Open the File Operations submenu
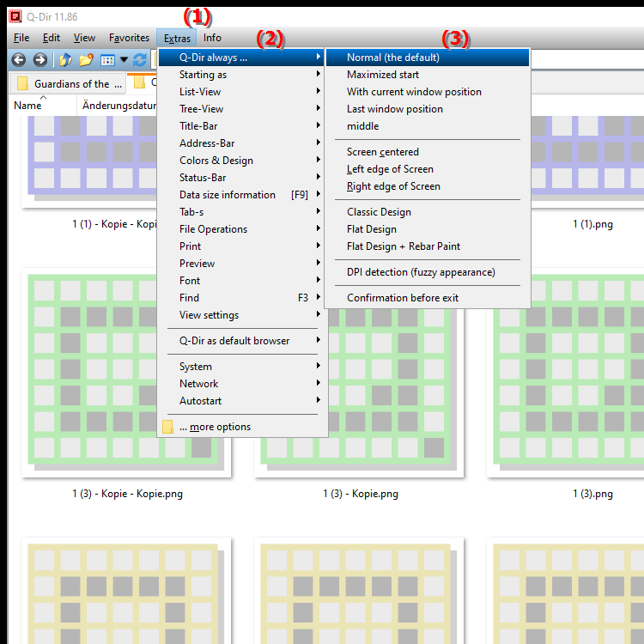 [241, 229]
